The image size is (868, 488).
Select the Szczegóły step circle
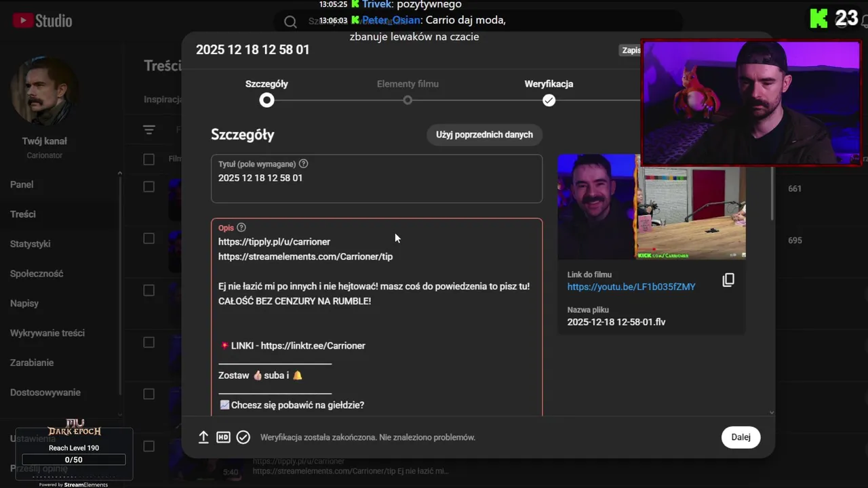(x=267, y=100)
